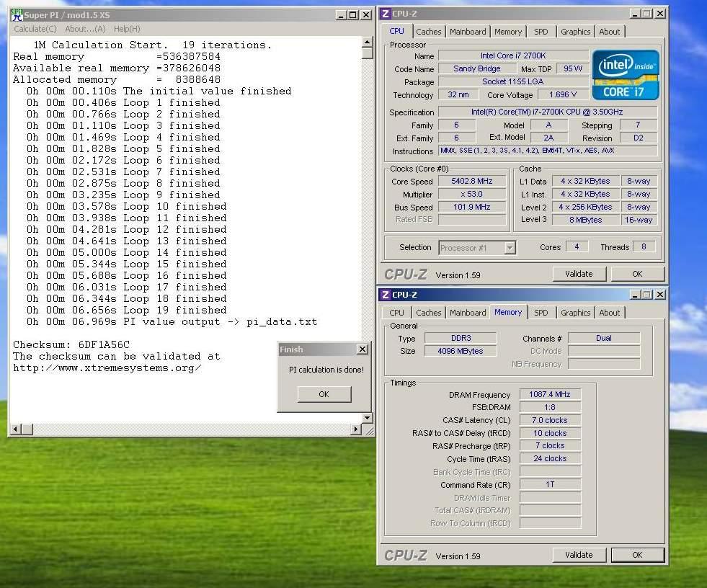Viewport: 707px width, 588px height.
Task: Click Validate in bottom CPU-Z window
Action: 579,555
